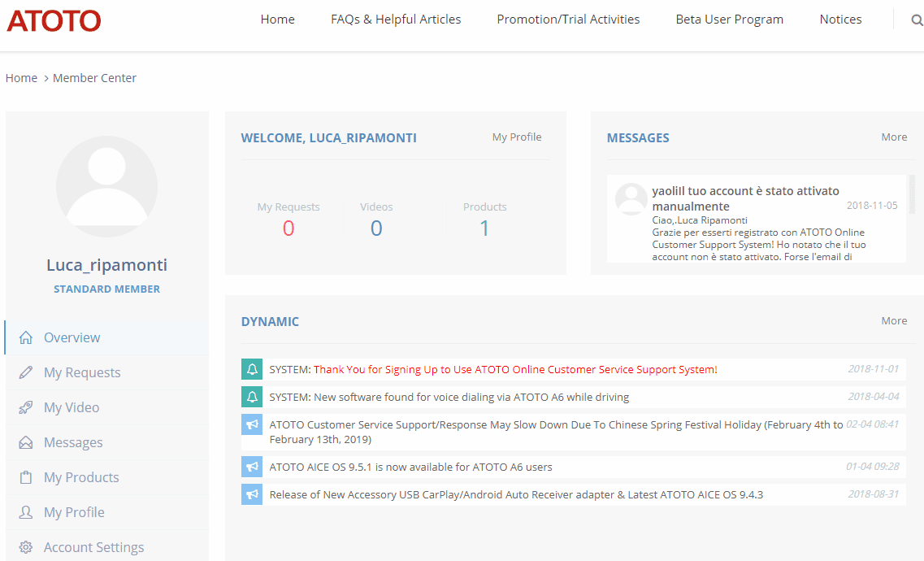This screenshot has height=561, width=924.
Task: Click the Account Settings gear icon
Action: [x=26, y=547]
